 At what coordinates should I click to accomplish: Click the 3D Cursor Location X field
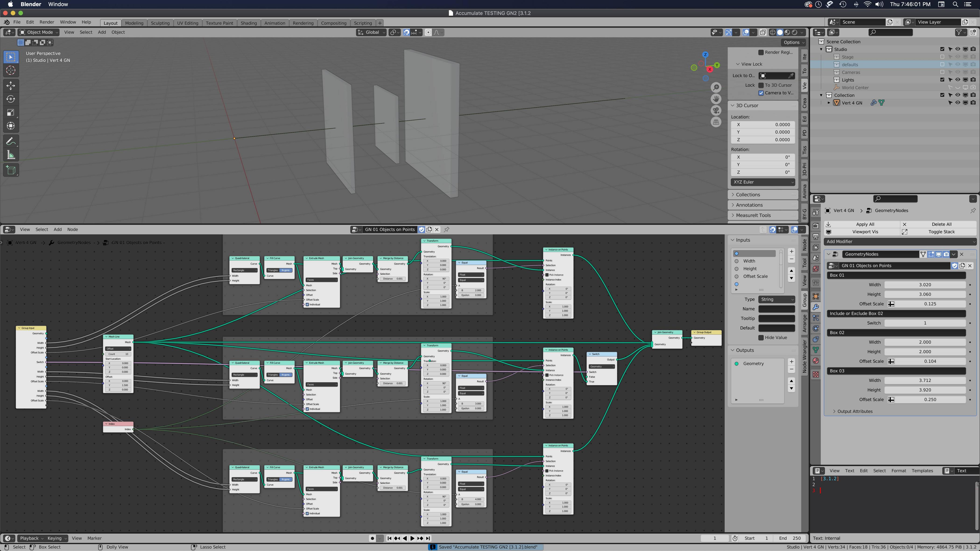(x=763, y=125)
